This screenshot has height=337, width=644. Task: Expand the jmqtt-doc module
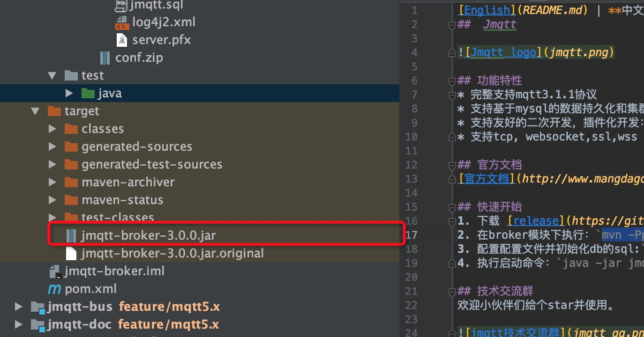click(18, 324)
